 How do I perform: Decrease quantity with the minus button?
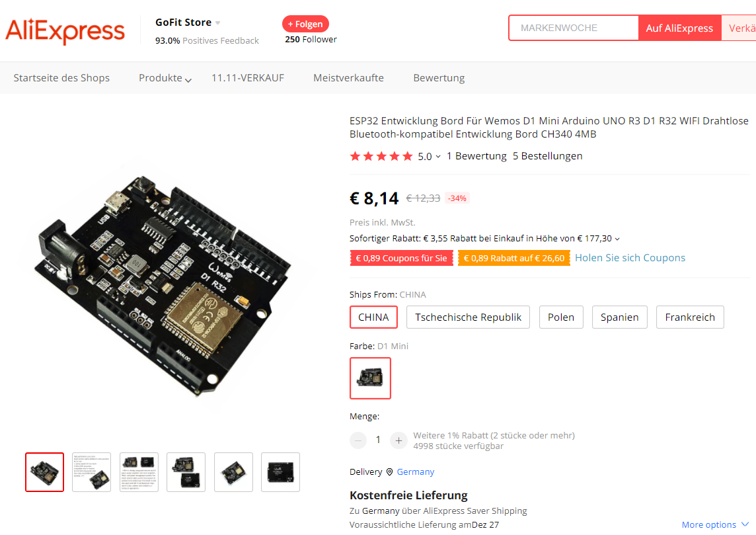[x=358, y=440]
